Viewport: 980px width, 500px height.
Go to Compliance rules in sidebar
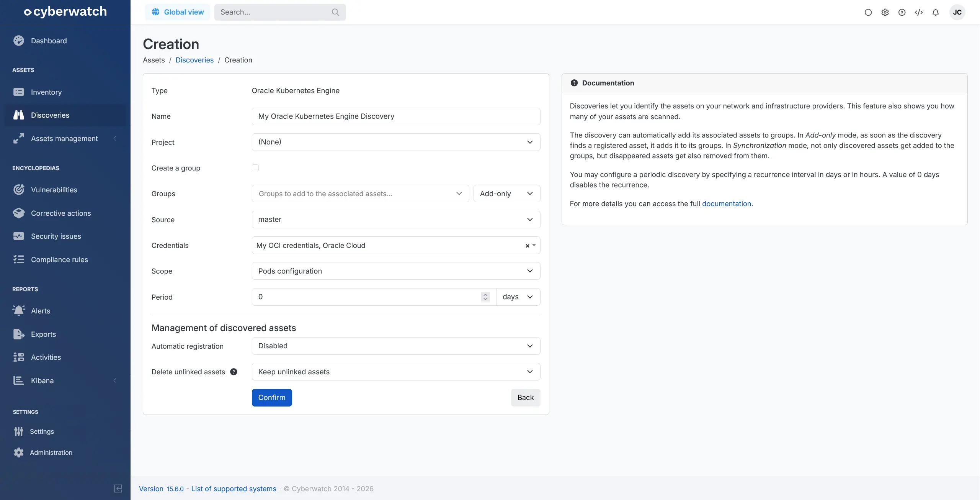point(59,259)
